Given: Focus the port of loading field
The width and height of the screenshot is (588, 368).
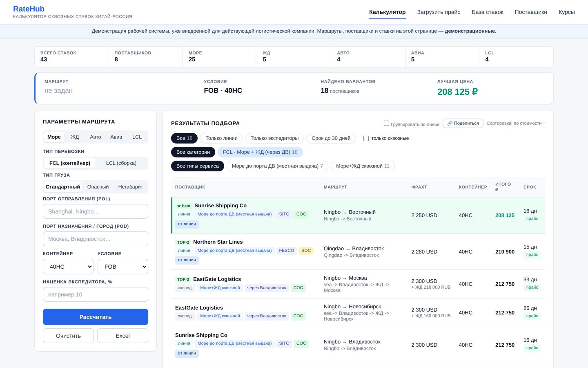Looking at the screenshot, I should click(96, 211).
